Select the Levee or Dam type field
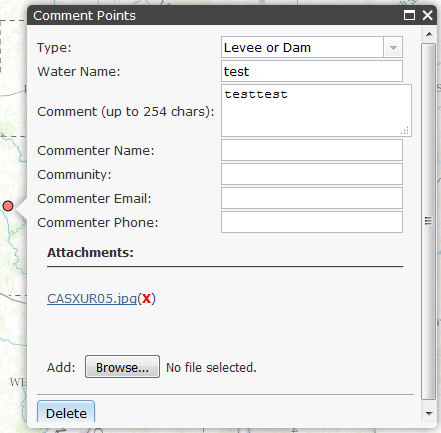Screen dimensions: 441x433 303,48
